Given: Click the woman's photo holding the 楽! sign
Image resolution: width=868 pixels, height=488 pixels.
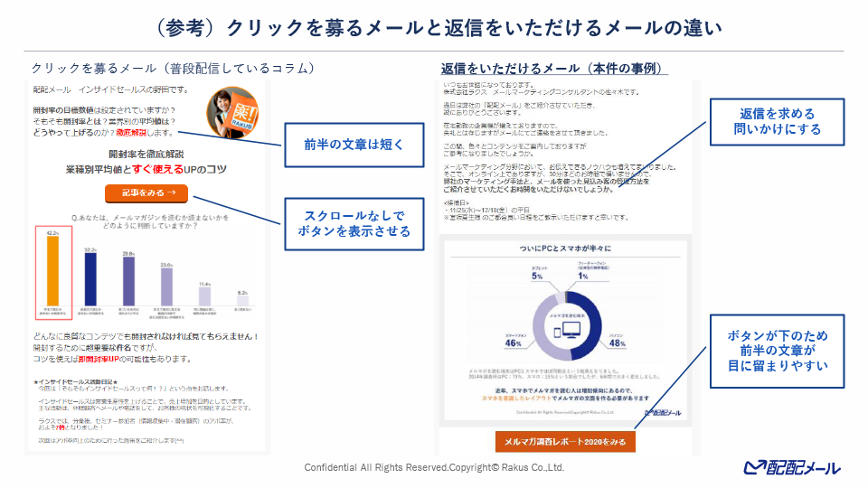Looking at the screenshot, I should [x=233, y=112].
